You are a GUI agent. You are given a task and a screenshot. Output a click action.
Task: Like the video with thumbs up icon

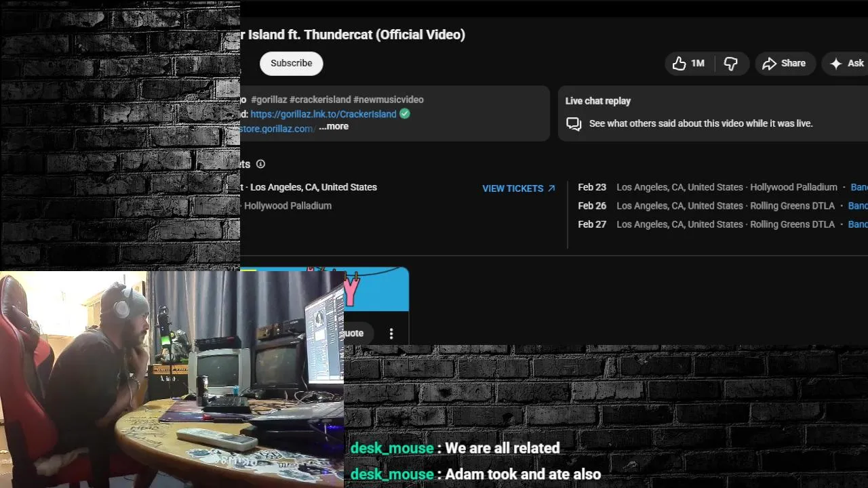click(679, 63)
